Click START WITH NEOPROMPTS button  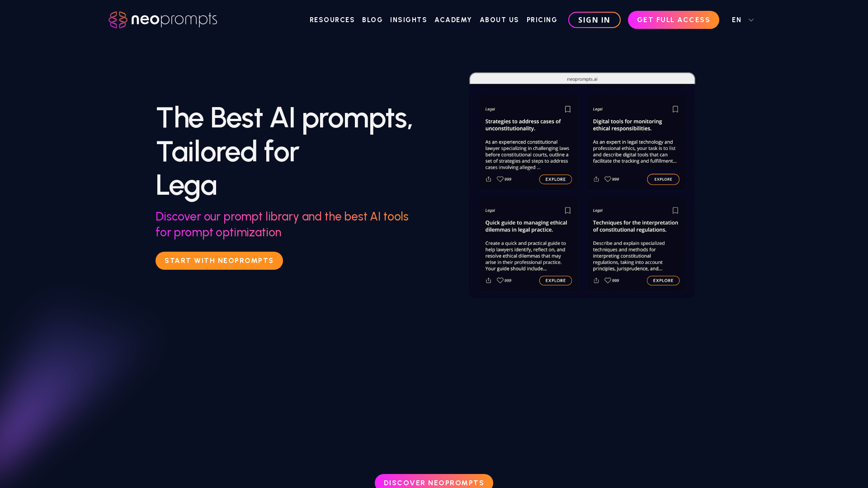click(x=219, y=261)
